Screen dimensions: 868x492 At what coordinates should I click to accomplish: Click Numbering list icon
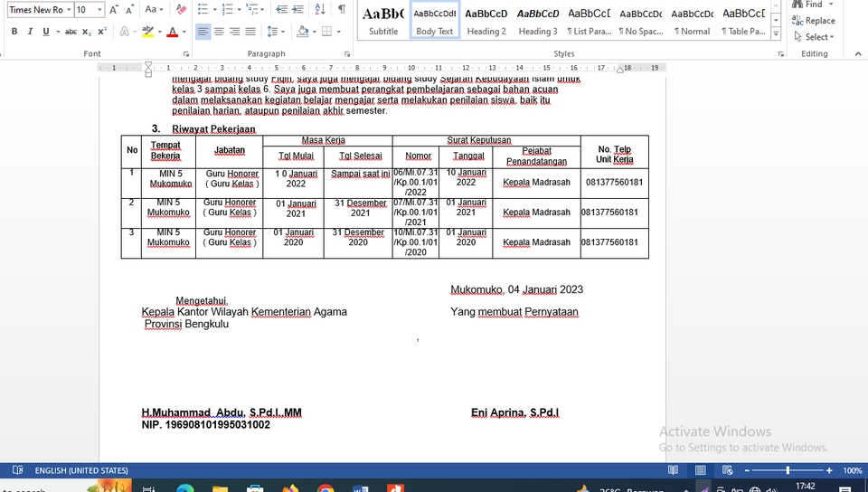227,9
